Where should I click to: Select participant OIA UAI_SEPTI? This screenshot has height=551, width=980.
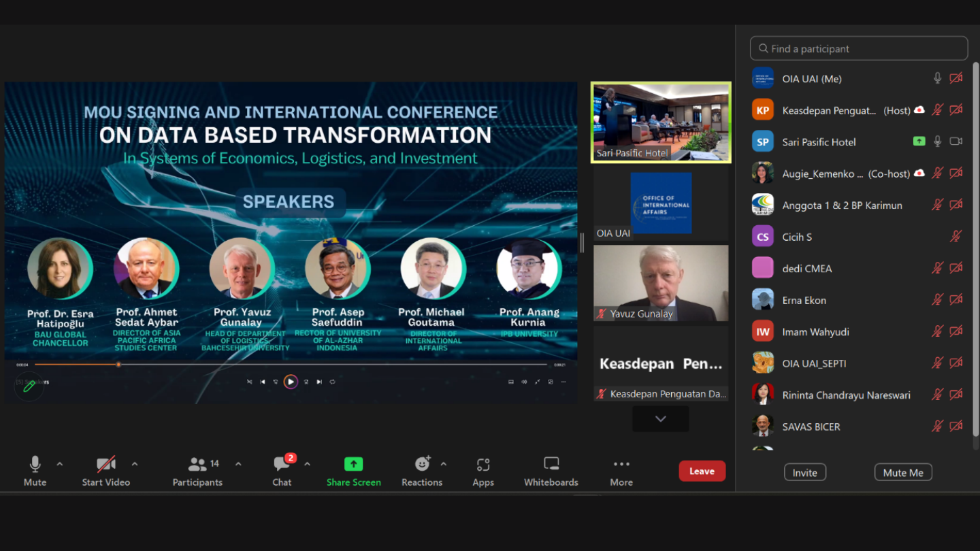[x=860, y=363]
